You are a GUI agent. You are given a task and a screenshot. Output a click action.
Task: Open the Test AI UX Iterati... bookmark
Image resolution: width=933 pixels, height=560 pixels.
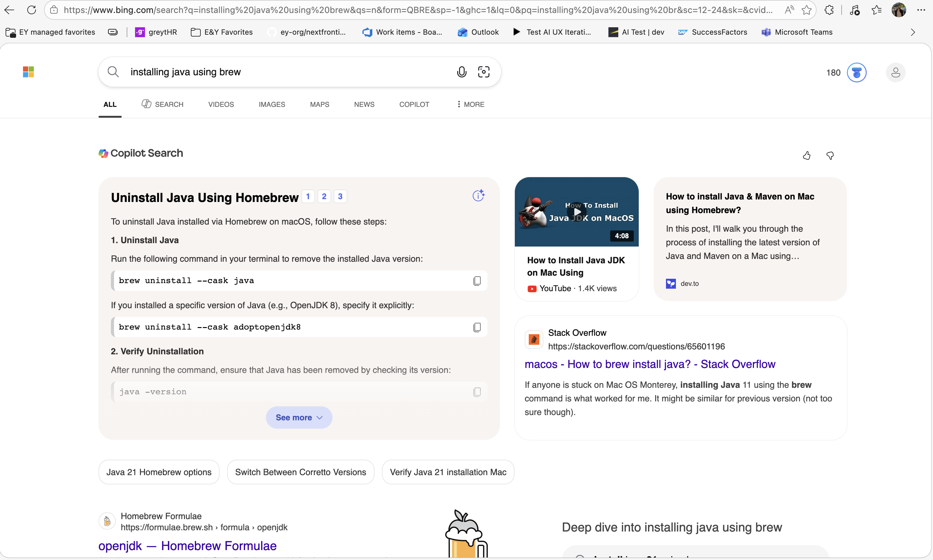pos(552,32)
